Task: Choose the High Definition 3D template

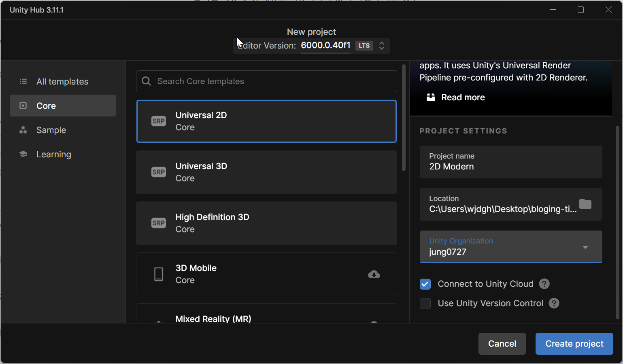Action: click(266, 223)
